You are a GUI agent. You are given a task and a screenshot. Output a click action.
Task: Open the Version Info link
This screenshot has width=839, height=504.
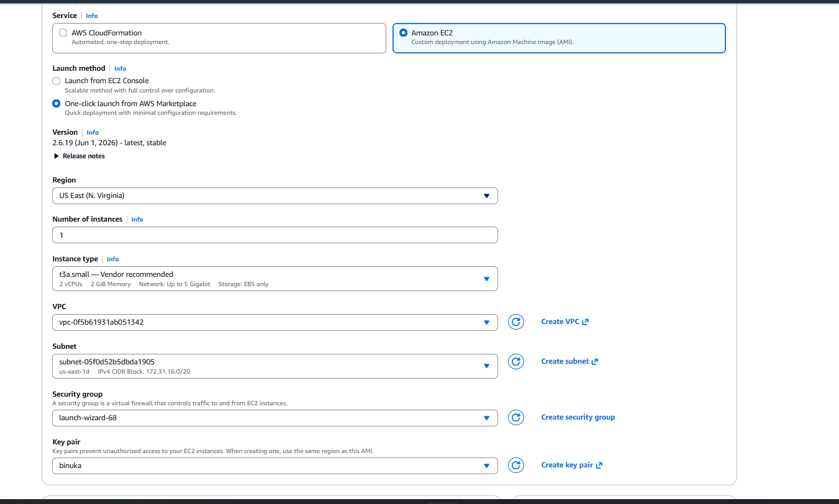pos(93,132)
